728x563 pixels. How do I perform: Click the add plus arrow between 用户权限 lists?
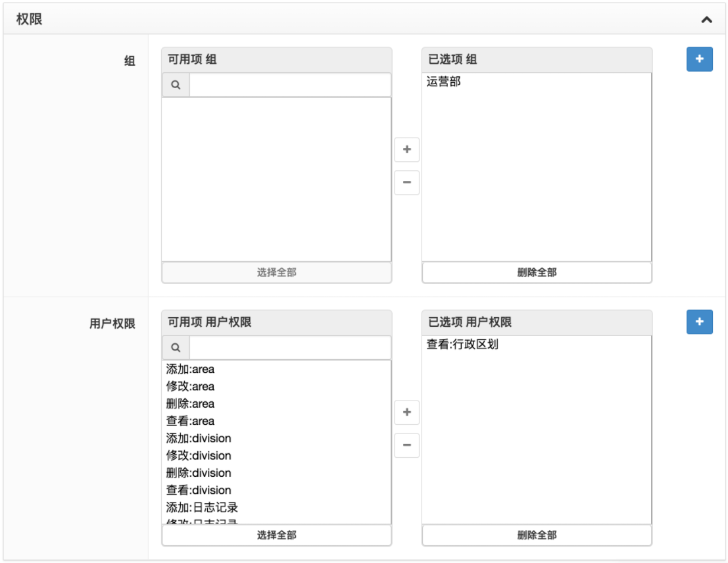406,412
